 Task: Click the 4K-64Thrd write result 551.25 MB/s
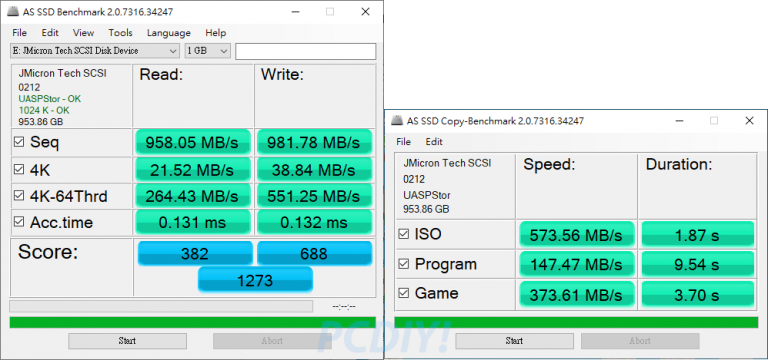point(314,196)
